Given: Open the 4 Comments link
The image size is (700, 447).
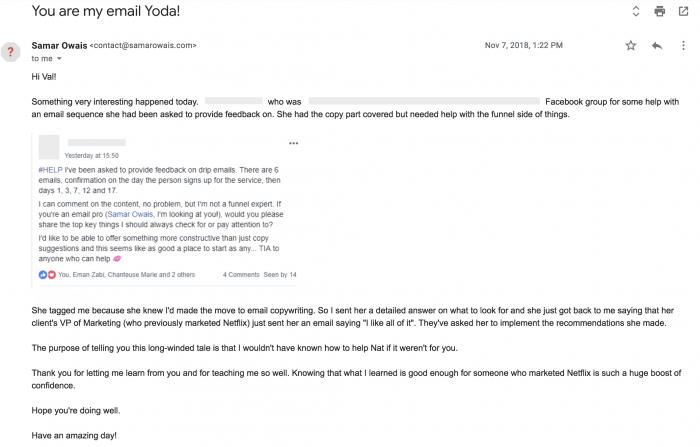Looking at the screenshot, I should pyautogui.click(x=241, y=275).
